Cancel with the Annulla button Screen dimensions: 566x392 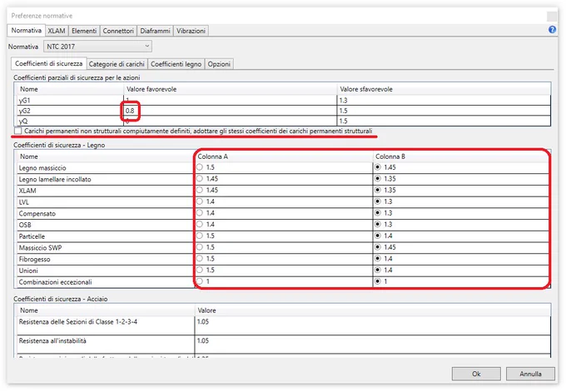tap(530, 374)
